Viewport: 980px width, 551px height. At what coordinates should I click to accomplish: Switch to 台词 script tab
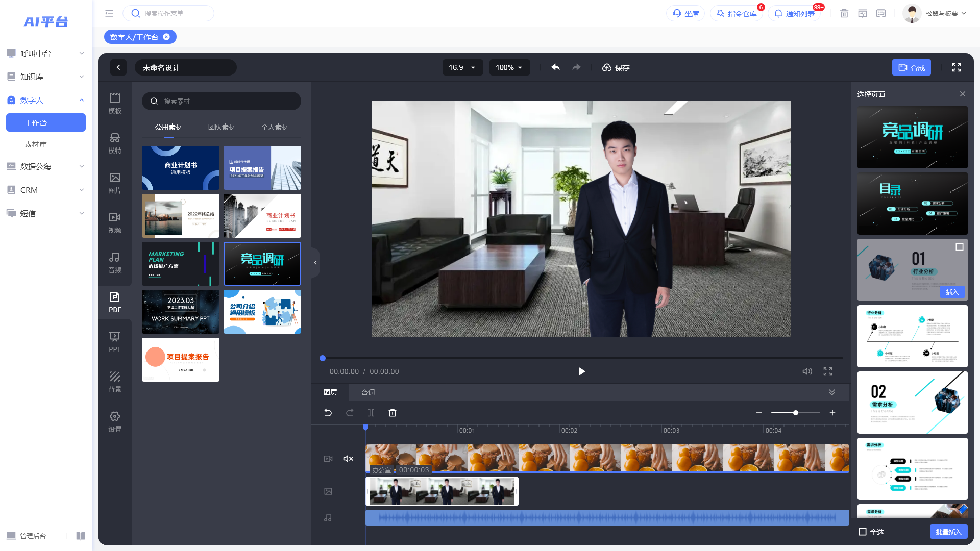(x=368, y=392)
